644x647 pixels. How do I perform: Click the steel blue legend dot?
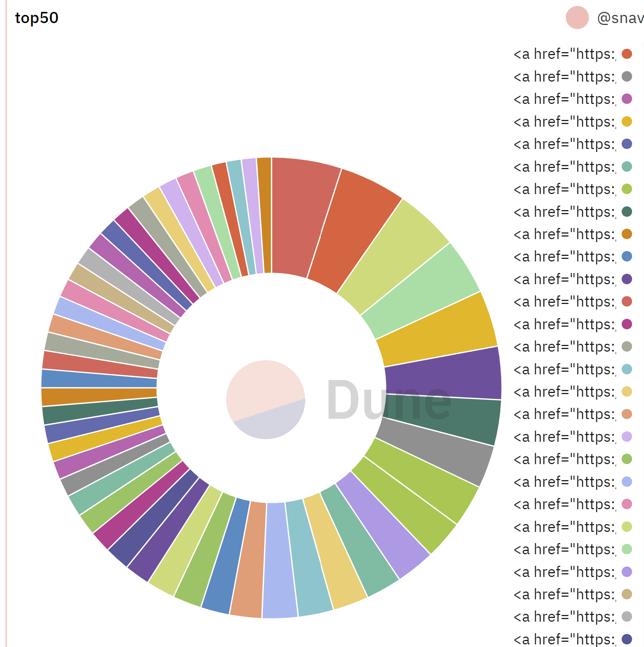627,256
